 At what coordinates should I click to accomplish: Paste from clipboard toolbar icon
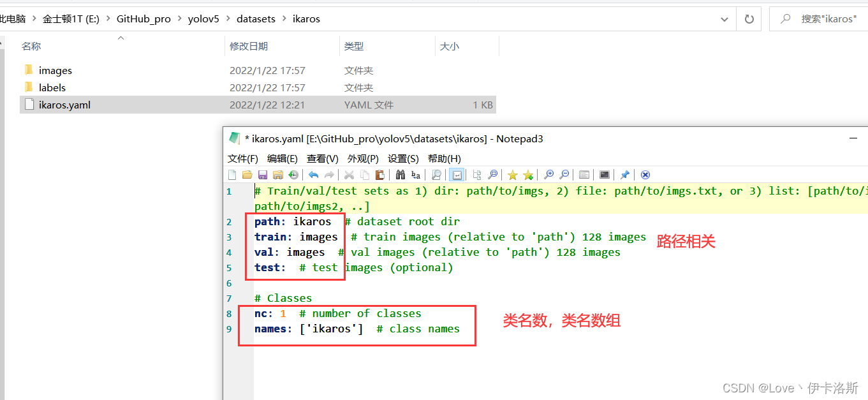point(379,175)
